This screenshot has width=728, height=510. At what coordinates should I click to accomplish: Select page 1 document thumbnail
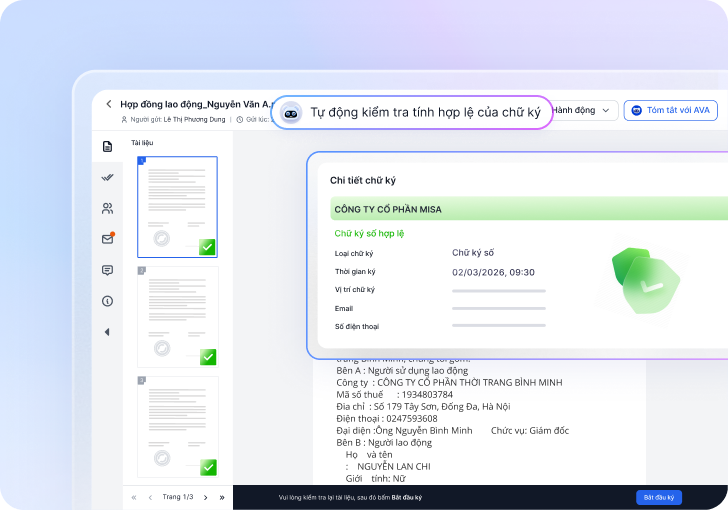point(177,207)
